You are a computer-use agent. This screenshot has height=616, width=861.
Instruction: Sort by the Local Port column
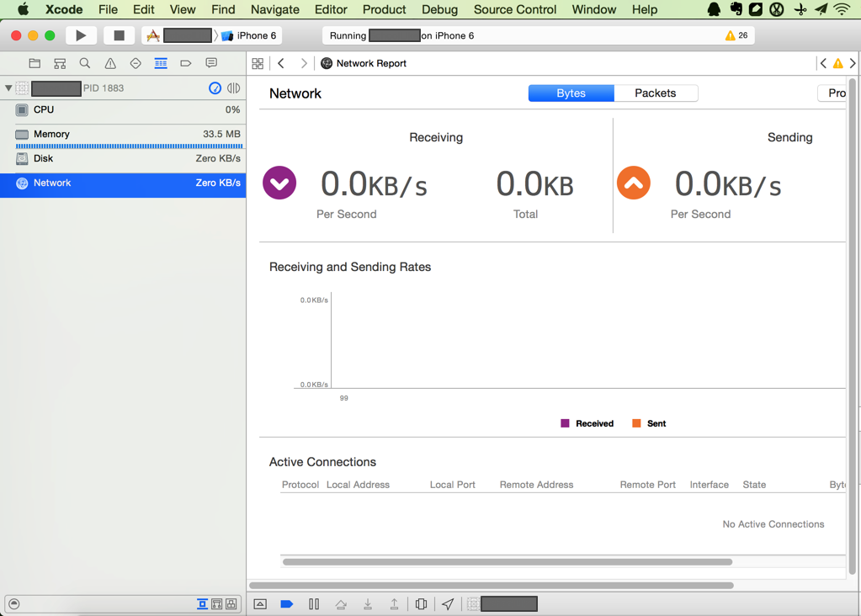pyautogui.click(x=453, y=485)
